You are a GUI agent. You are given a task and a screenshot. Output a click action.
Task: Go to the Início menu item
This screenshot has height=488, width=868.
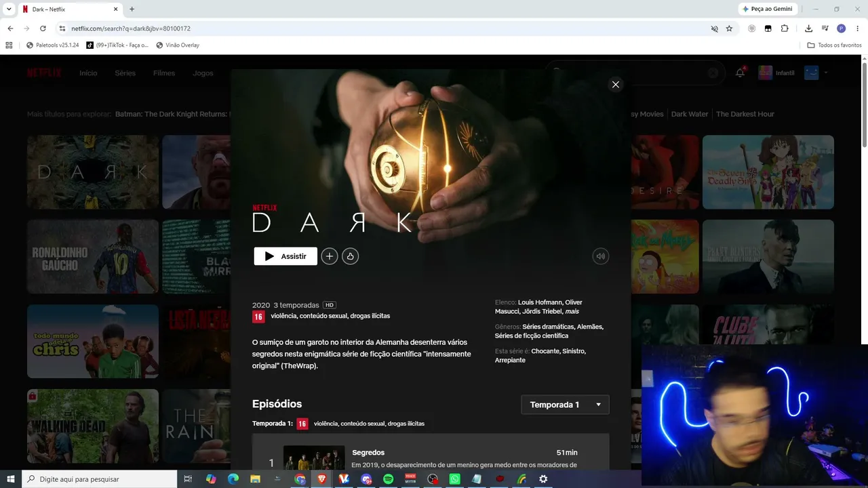click(88, 73)
